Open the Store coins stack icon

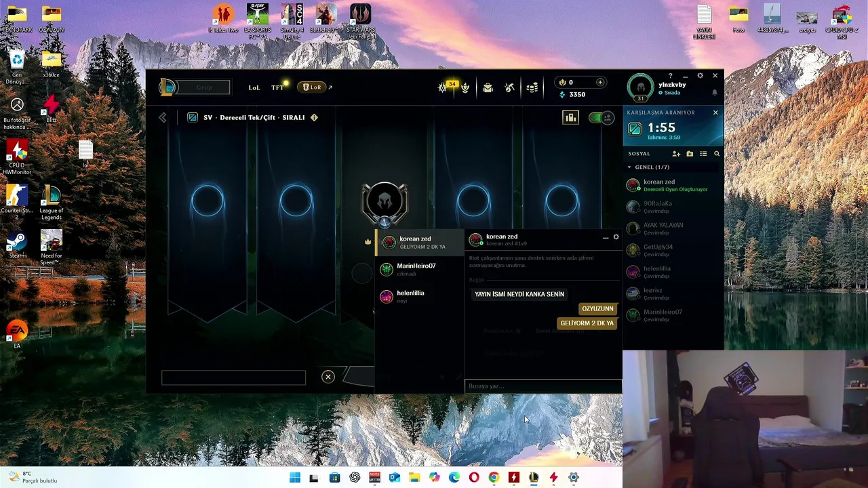(x=532, y=87)
